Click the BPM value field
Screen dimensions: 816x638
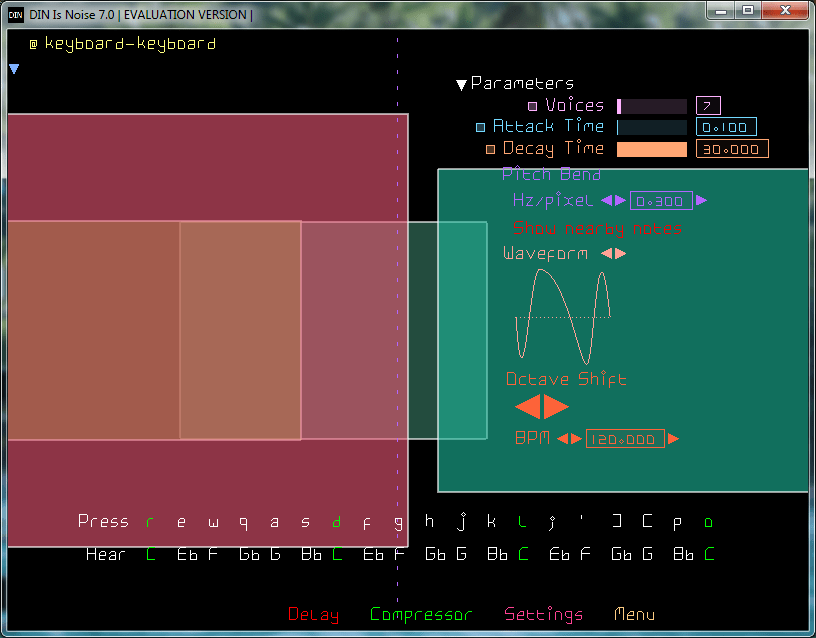point(625,439)
